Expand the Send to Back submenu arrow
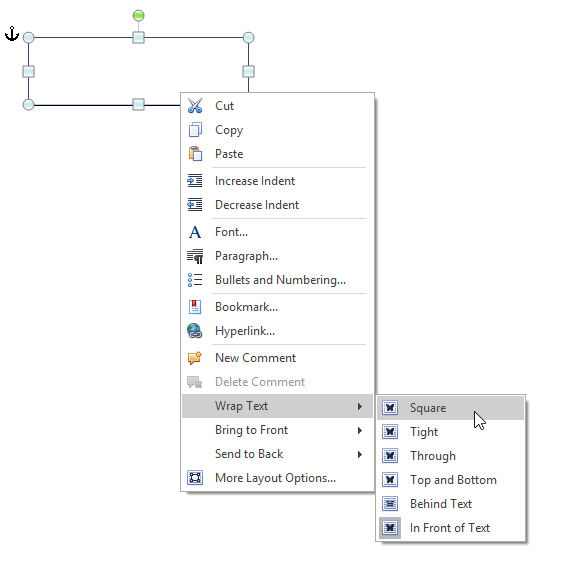 click(x=360, y=455)
